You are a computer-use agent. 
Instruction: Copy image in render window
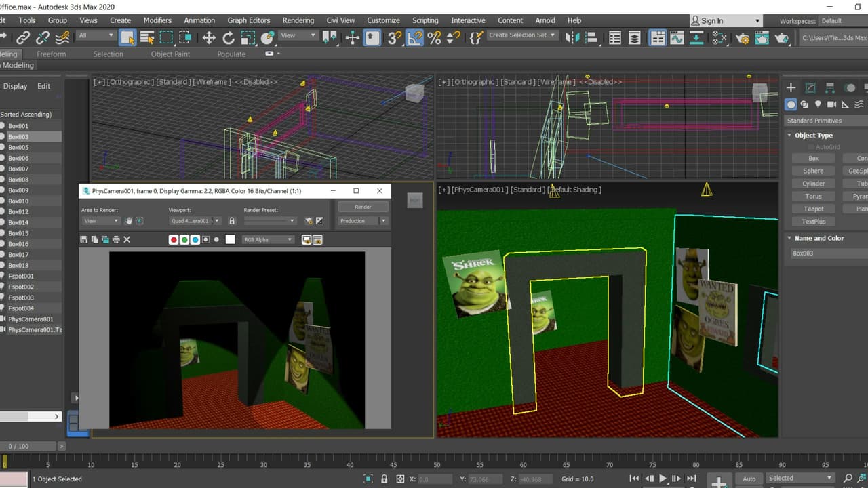tap(95, 239)
